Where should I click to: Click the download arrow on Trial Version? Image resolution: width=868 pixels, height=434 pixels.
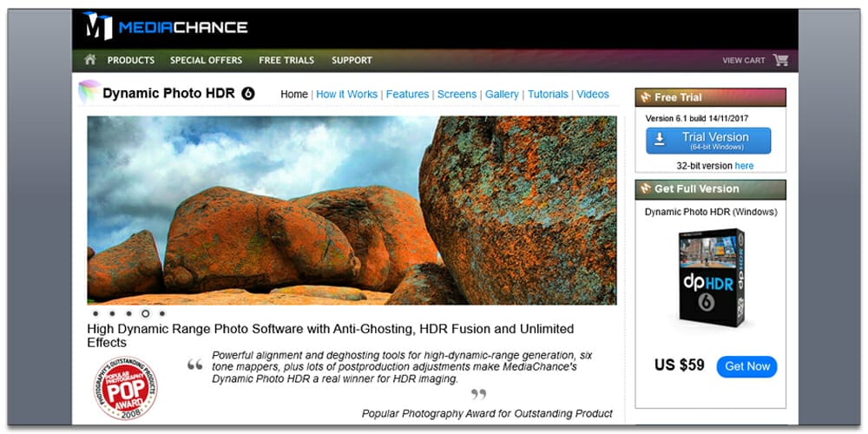[660, 139]
